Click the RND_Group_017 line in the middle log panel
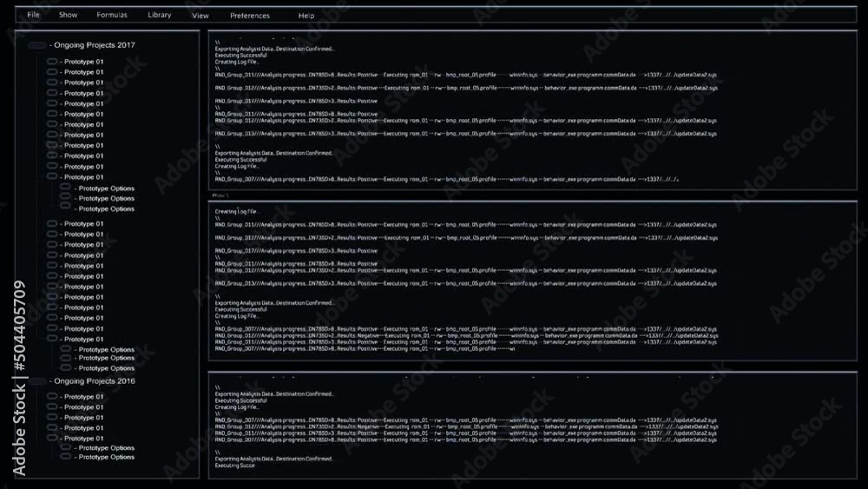The height and width of the screenshot is (489, 868). [x=296, y=251]
